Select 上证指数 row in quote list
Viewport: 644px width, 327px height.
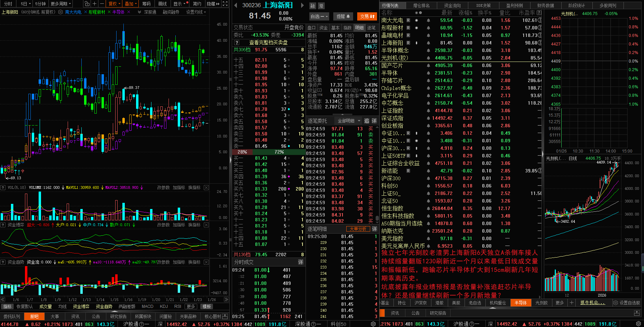tap(461, 110)
